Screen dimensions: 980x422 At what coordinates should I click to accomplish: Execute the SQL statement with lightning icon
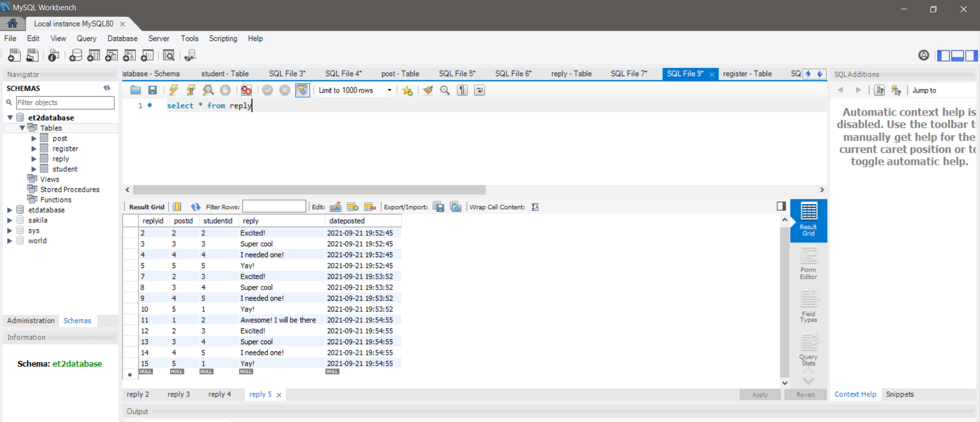coord(174,90)
